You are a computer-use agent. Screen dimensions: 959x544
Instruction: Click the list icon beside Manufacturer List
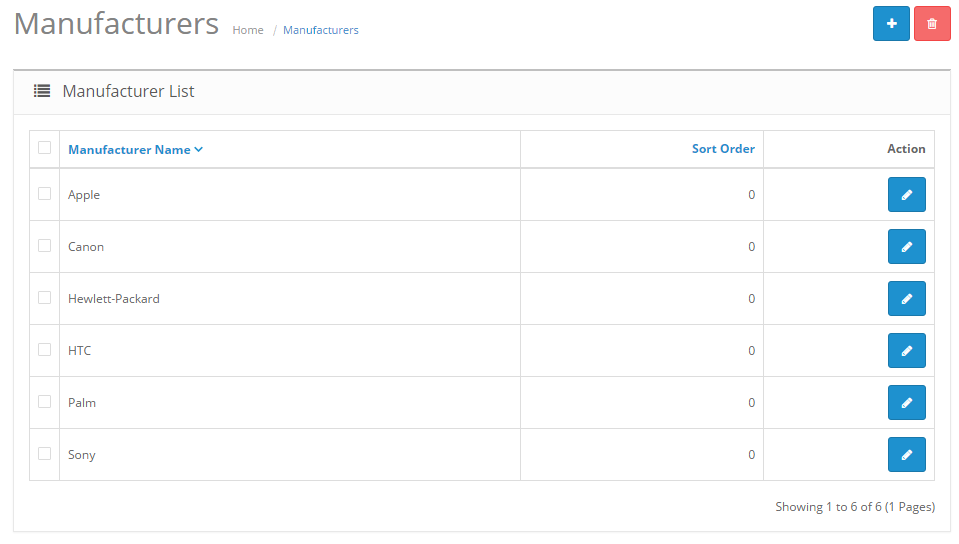tap(42, 91)
